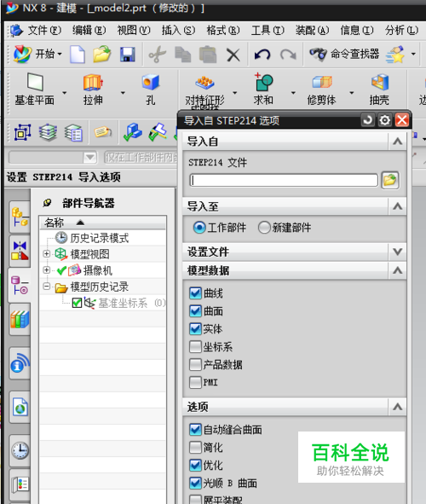Viewport: 426px width, 504px height.
Task: Open the 工具(T) menu
Action: point(268,31)
